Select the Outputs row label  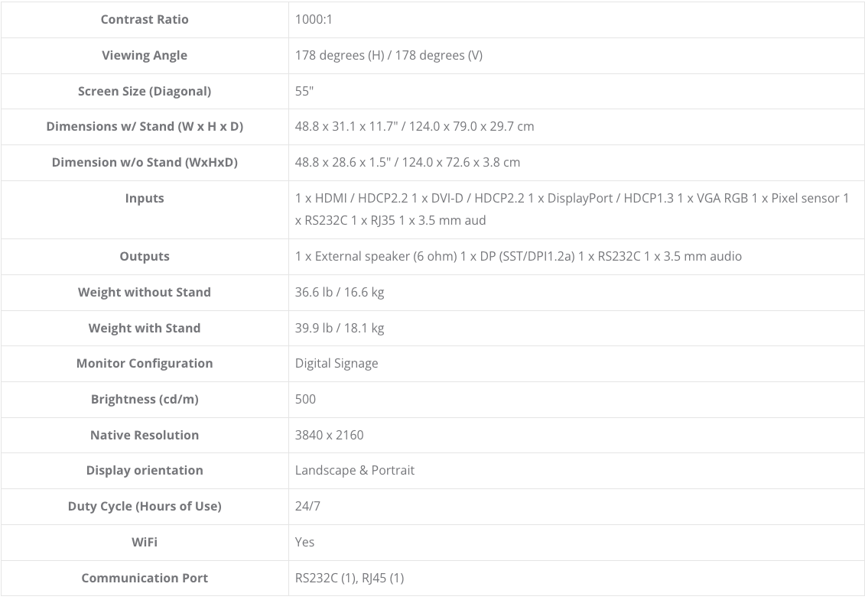(145, 256)
